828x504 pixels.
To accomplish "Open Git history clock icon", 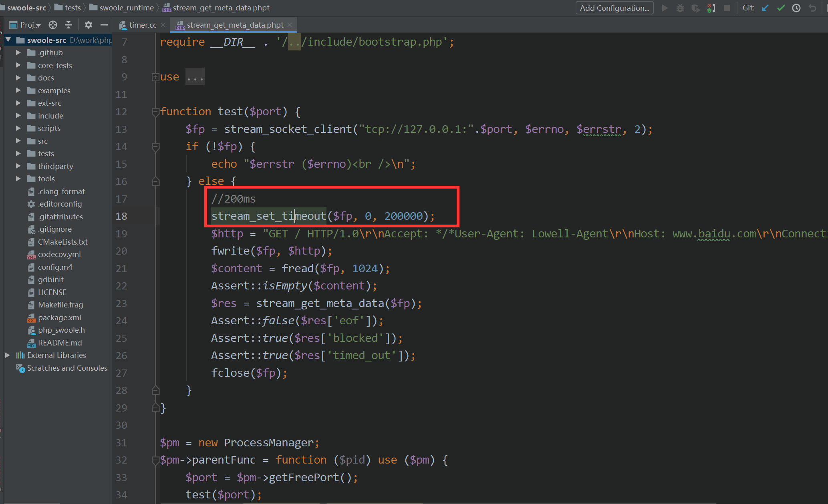I will (796, 8).
